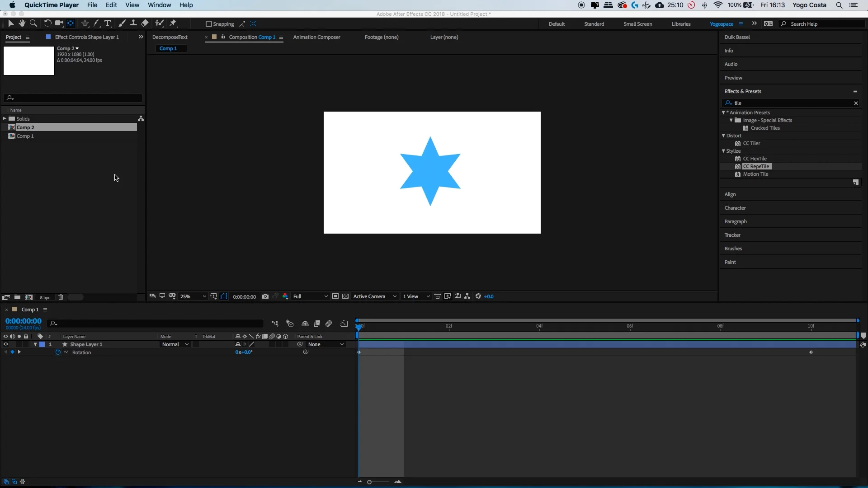Open the 1 View layout dropdown
Viewport: 868px width, 488px height.
[x=416, y=296]
